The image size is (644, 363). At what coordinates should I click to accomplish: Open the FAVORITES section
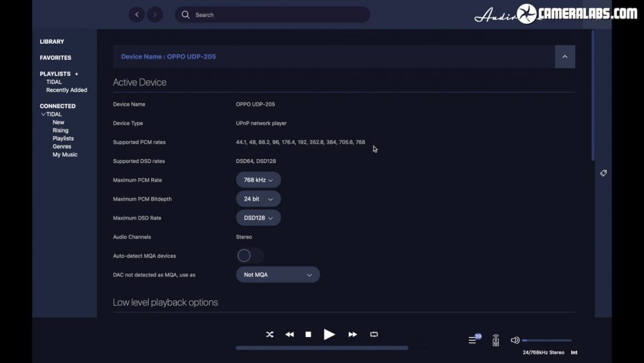point(55,57)
